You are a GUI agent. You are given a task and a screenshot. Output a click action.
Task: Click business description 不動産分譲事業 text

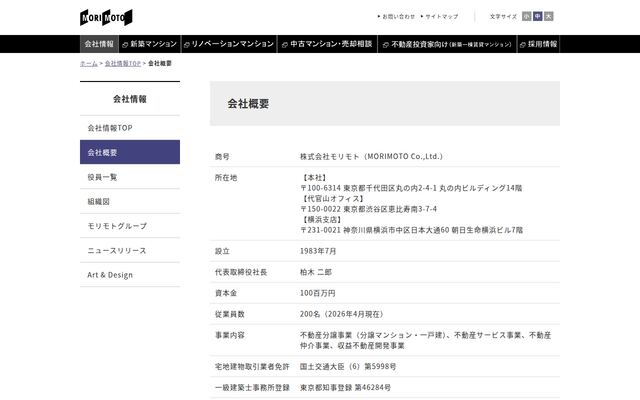pyautogui.click(x=425, y=340)
